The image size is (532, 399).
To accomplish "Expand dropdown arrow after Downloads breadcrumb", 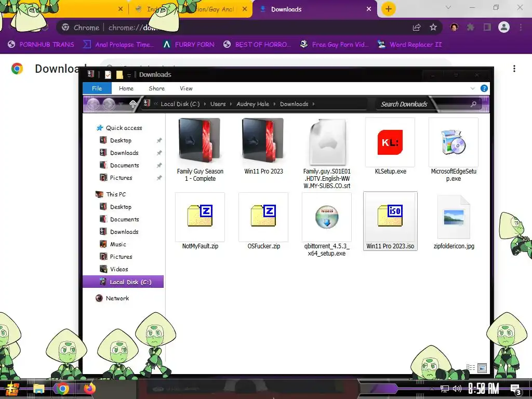I will (x=313, y=104).
